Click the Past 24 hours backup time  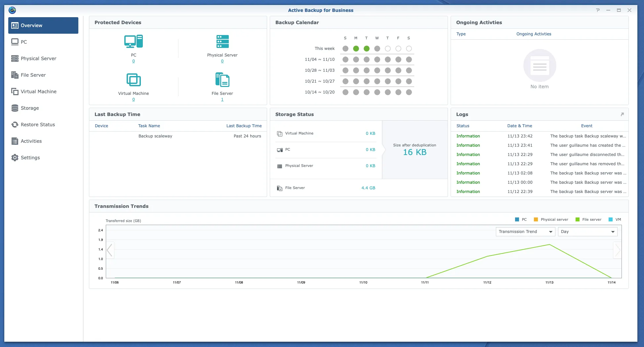pyautogui.click(x=247, y=136)
